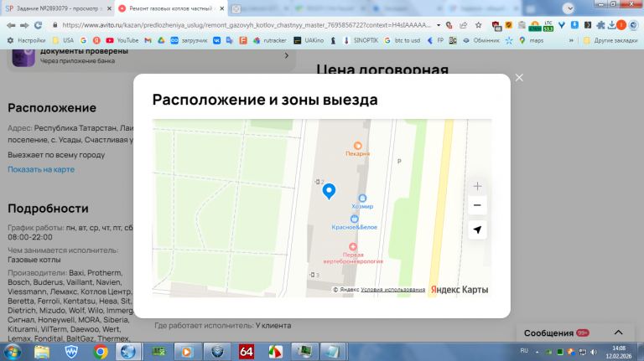644x361 pixels.
Task: Open the btc to usd bookmark
Action: pos(402,40)
